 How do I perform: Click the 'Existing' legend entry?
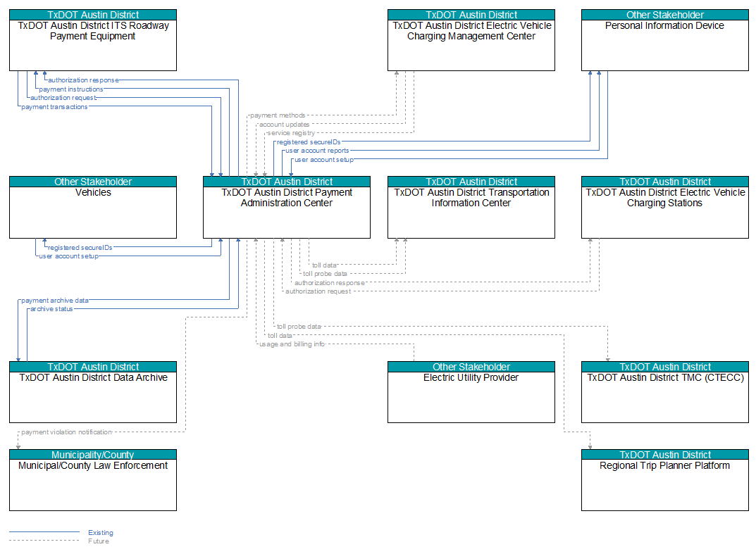click(x=101, y=533)
